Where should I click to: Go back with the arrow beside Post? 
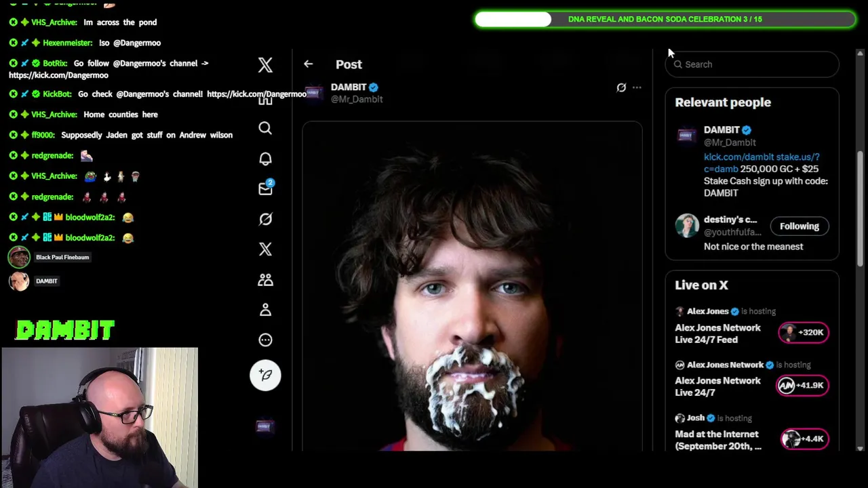[308, 64]
